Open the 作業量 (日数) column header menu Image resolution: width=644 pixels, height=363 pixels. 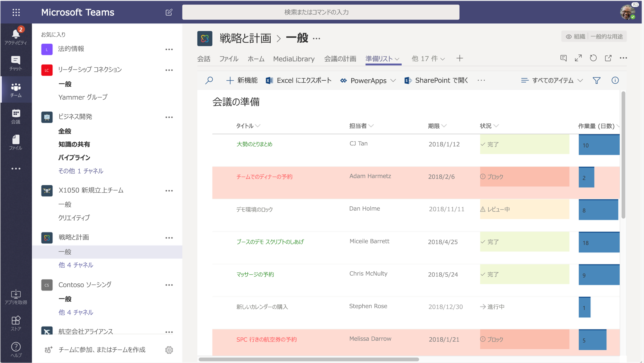point(598,126)
